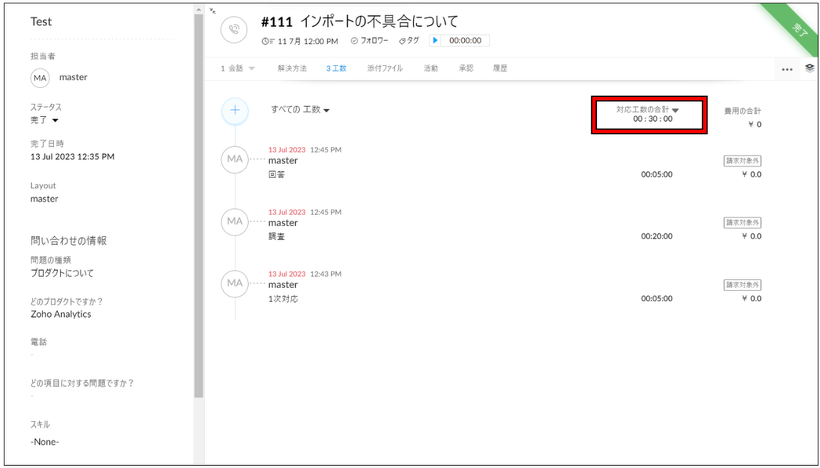Click the layers stack icon at right
The width and height of the screenshot is (820, 468).
[x=809, y=69]
